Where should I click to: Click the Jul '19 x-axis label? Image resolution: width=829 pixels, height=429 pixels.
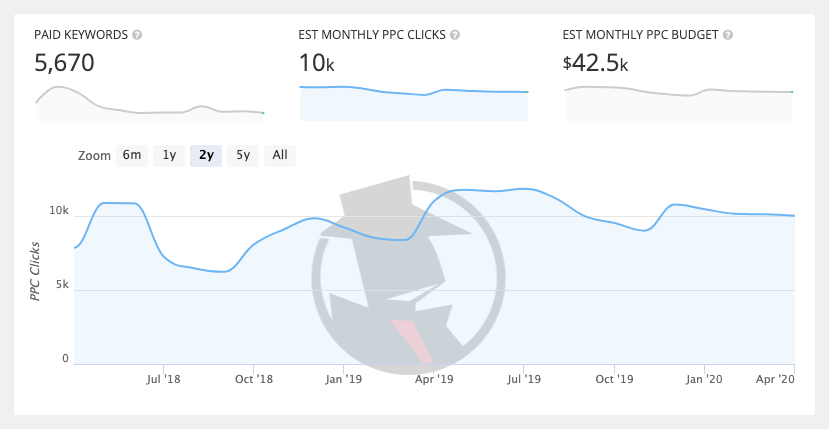(523, 379)
